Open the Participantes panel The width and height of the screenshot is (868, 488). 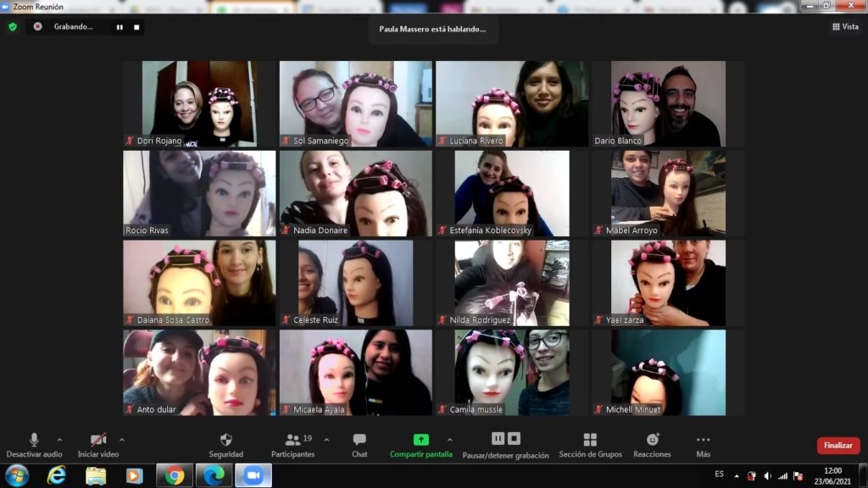coord(293,445)
